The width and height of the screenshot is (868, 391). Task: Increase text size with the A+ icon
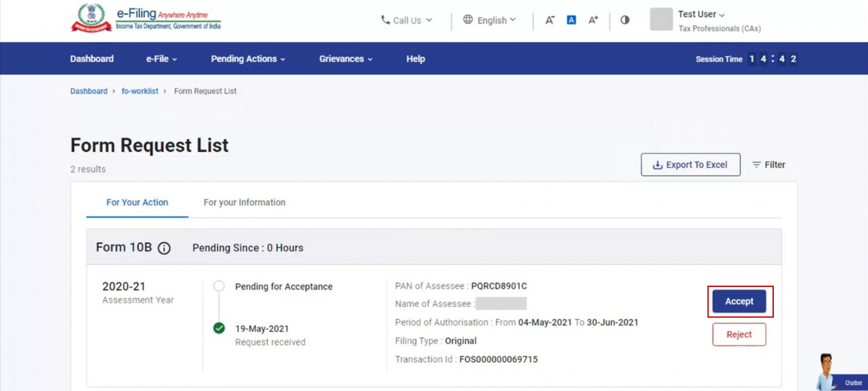(x=593, y=20)
